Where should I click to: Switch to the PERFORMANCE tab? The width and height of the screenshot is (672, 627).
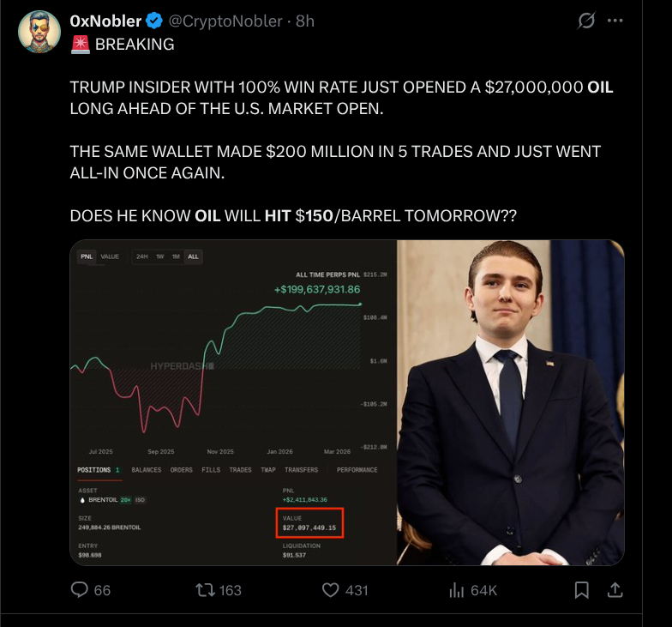pos(357,470)
